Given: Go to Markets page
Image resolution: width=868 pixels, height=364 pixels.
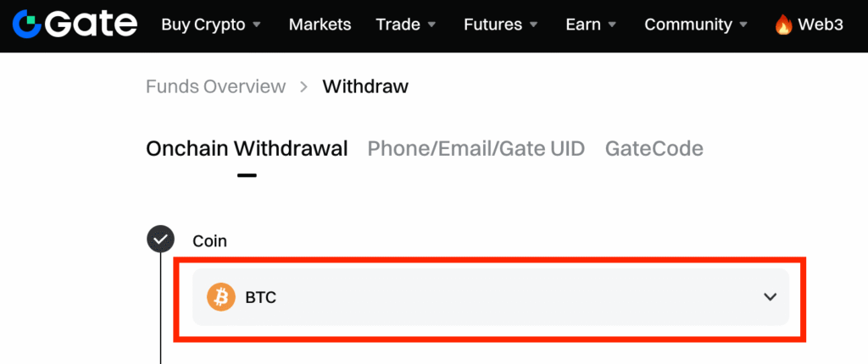Looking at the screenshot, I should [320, 25].
